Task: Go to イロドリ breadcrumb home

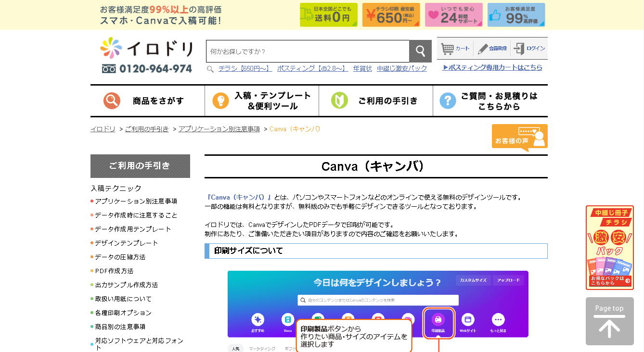Action: [103, 129]
